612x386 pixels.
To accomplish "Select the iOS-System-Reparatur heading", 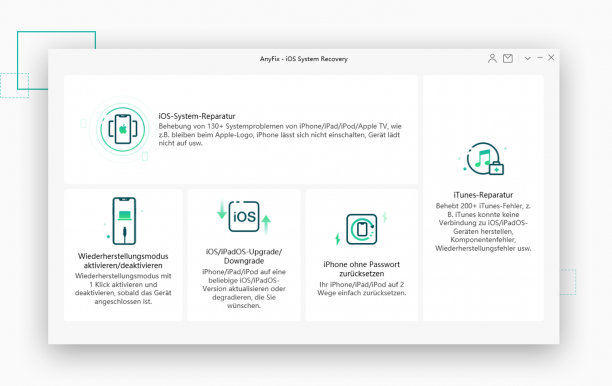I will 197,116.
